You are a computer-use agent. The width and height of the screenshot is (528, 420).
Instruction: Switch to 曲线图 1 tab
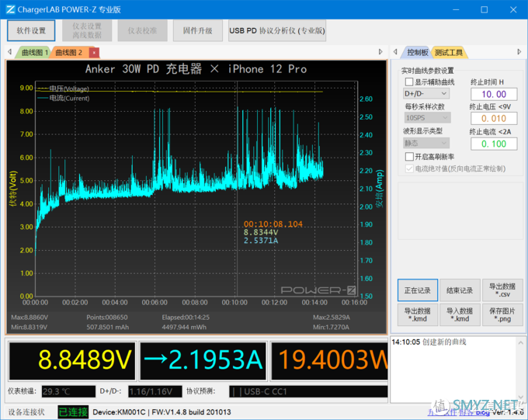(x=33, y=53)
